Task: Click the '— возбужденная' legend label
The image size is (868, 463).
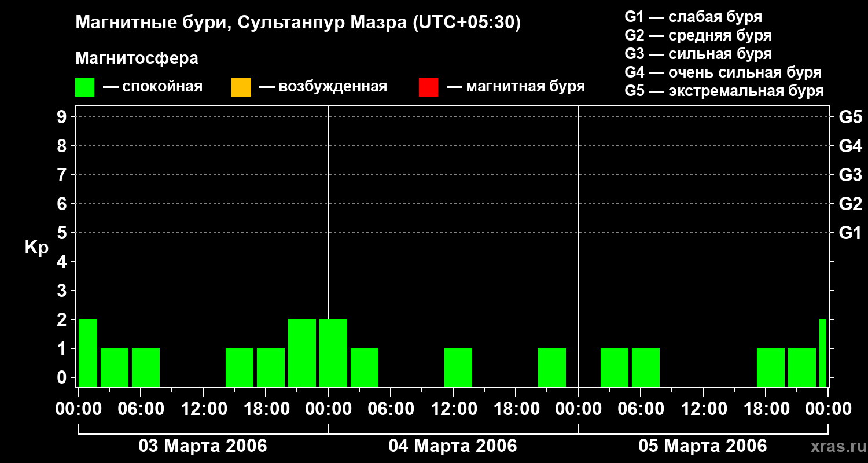Action: click(323, 87)
